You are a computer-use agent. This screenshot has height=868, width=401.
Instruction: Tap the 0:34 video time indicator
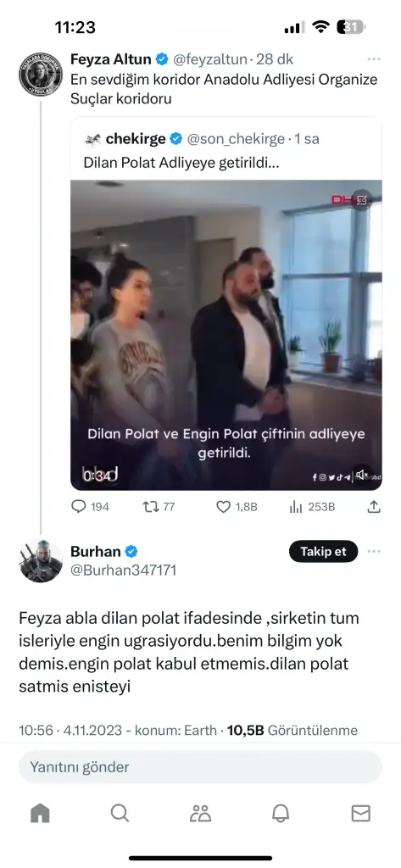point(100,476)
